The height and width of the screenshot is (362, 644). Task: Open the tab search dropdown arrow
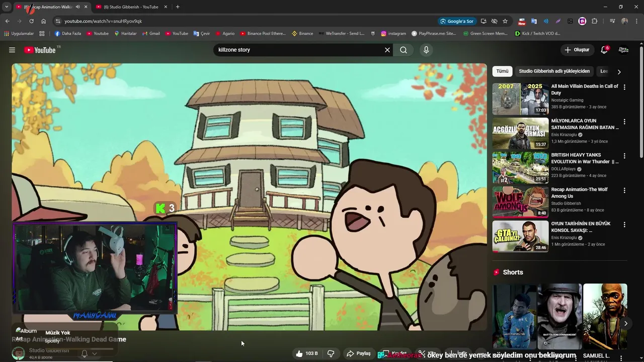[6, 7]
